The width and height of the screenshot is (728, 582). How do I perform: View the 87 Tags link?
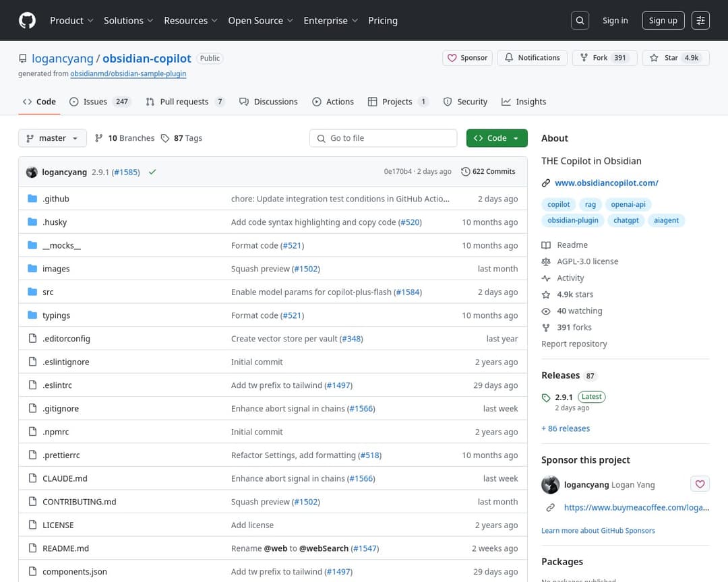[x=181, y=138]
